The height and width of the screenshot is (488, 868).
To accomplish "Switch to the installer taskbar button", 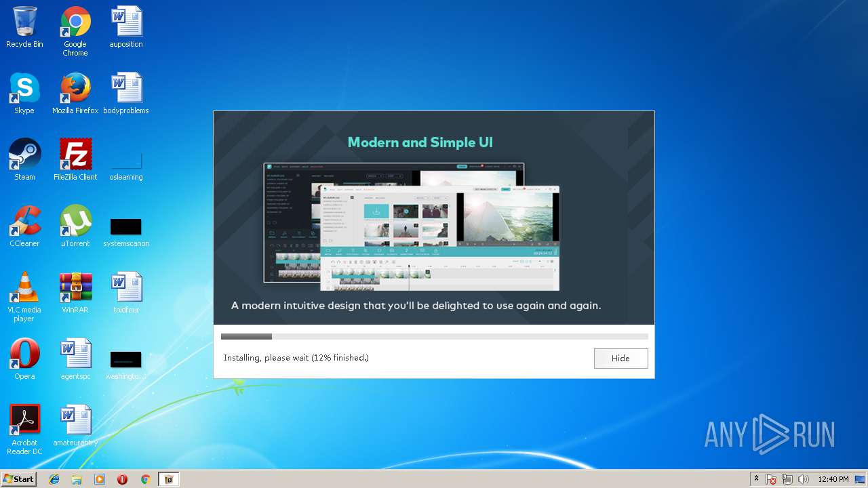I will 169,479.
